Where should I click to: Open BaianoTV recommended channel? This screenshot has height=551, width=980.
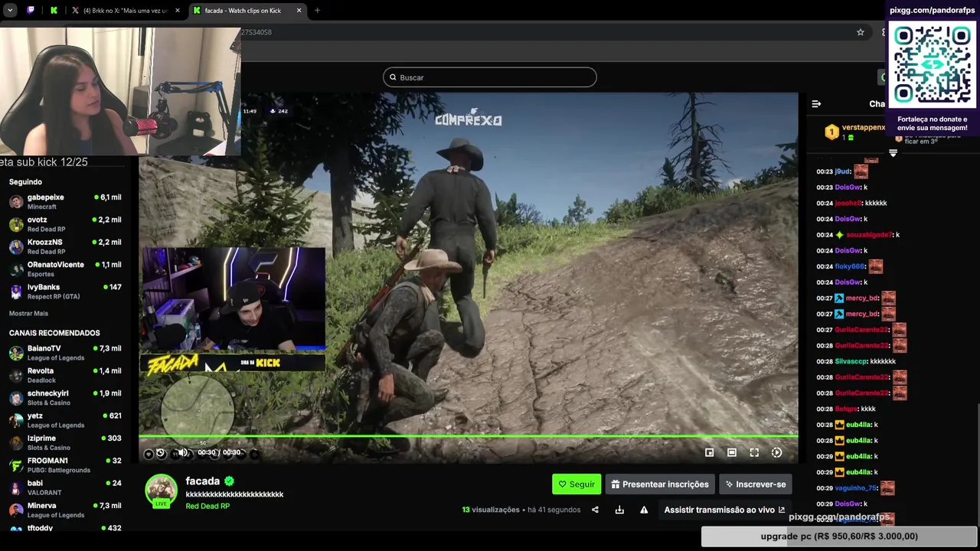pyautogui.click(x=65, y=353)
